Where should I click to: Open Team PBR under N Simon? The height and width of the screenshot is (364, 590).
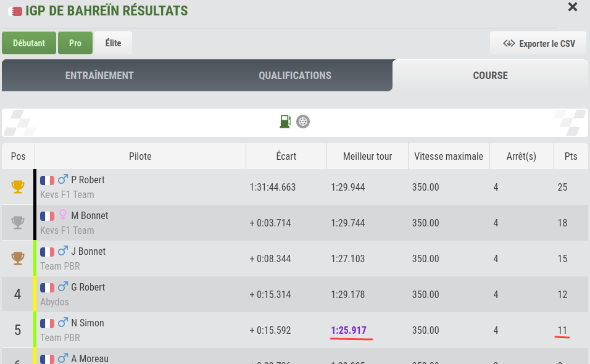pyautogui.click(x=60, y=337)
